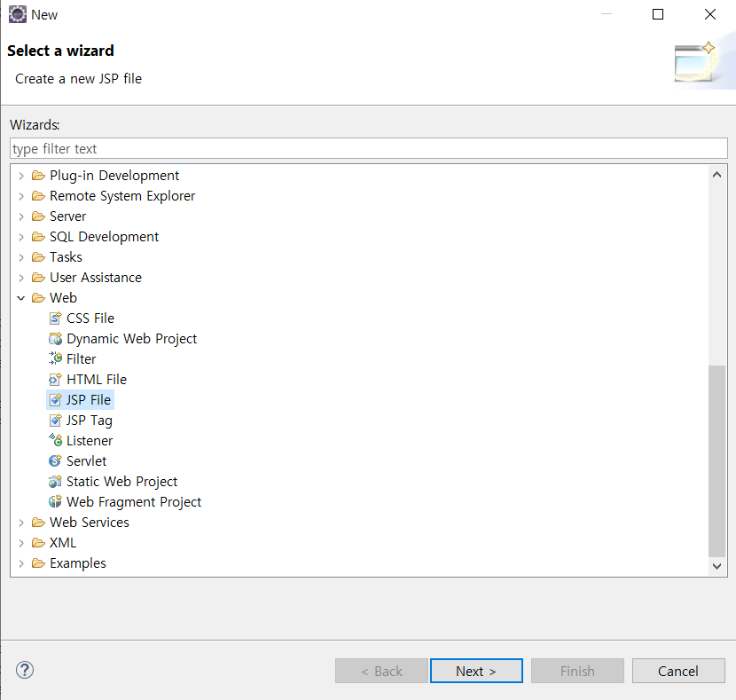Screen dimensions: 736x700
Task: Click the Remote System Explorer folder icon
Action: point(38,196)
